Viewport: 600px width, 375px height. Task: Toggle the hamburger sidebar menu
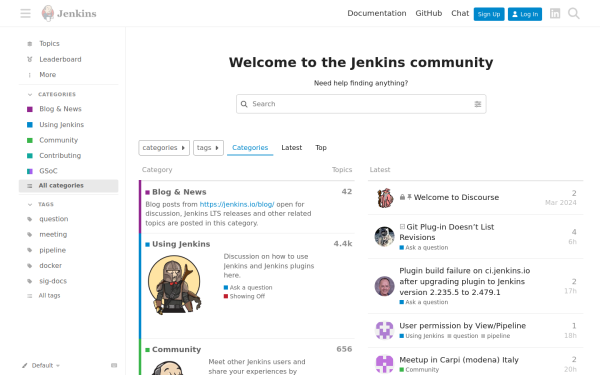coord(26,13)
